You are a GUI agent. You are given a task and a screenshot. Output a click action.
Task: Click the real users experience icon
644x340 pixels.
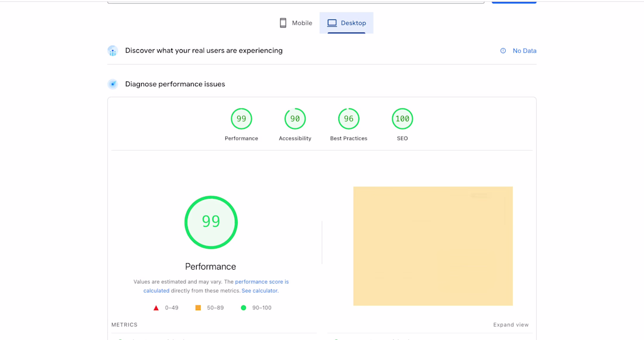pos(112,51)
